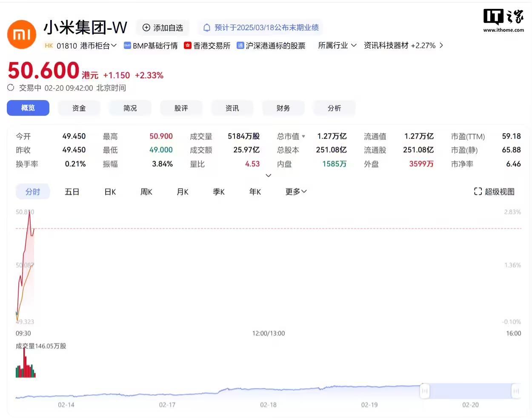Switch to the 资金 tab
Image resolution: width=532 pixels, height=419 pixels.
(x=79, y=108)
